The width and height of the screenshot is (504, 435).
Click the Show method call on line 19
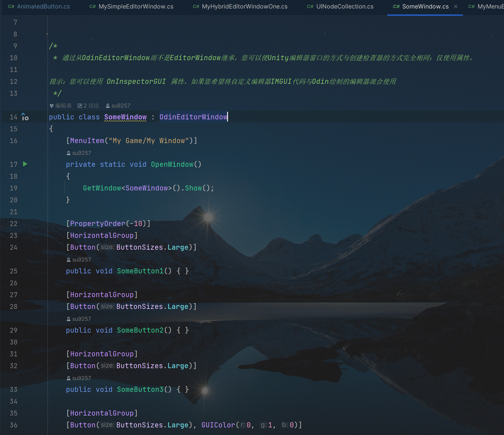tap(193, 188)
